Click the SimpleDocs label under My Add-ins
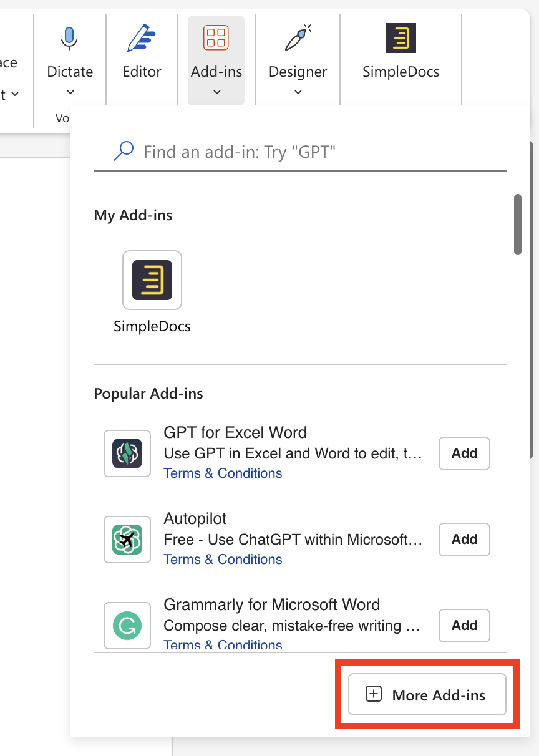The height and width of the screenshot is (756, 539). click(x=152, y=326)
